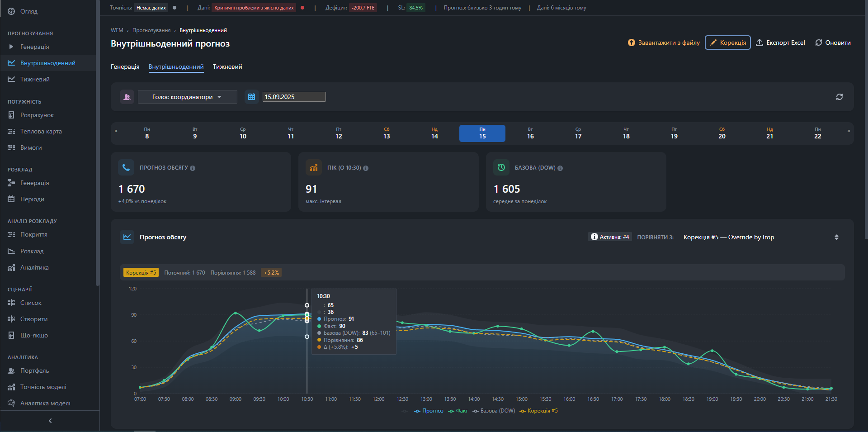Advance to next week with right double arrow
This screenshot has width=868, height=432.
tap(849, 131)
